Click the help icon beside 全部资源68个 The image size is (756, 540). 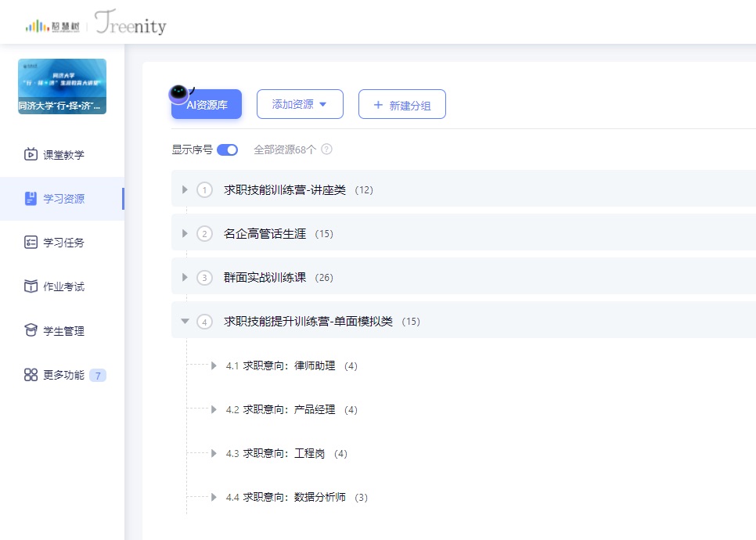pyautogui.click(x=326, y=149)
